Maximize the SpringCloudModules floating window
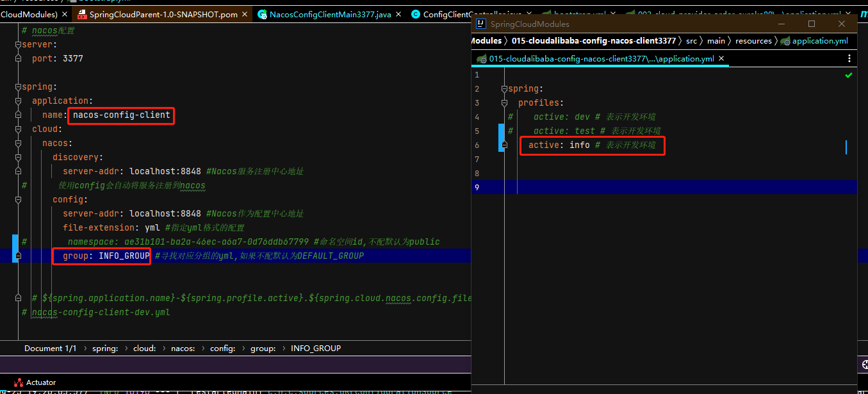The height and width of the screenshot is (394, 868). pos(812,24)
